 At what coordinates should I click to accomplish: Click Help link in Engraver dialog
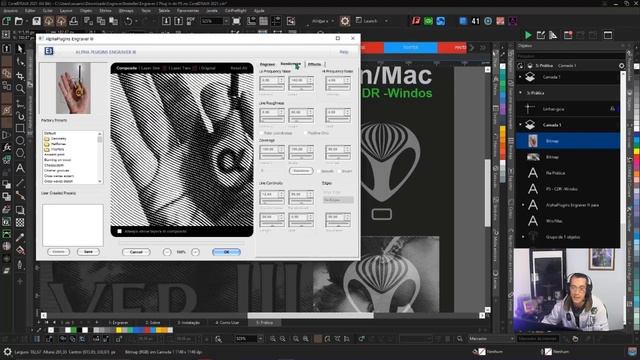[x=344, y=52]
